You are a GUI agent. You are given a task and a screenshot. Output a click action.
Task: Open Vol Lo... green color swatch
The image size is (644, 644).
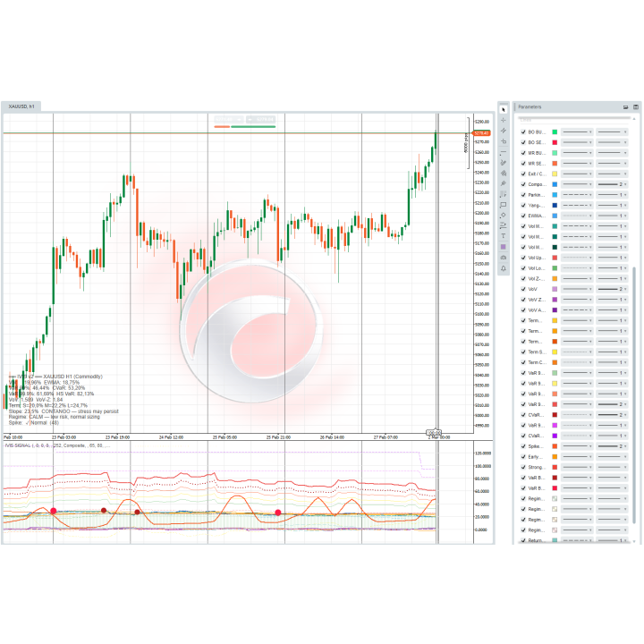pyautogui.click(x=555, y=268)
